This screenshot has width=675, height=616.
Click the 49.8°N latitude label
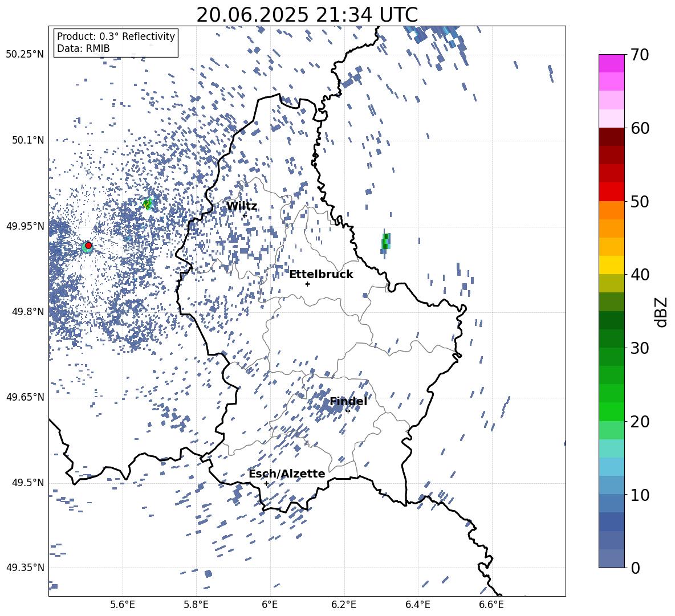pos(28,312)
